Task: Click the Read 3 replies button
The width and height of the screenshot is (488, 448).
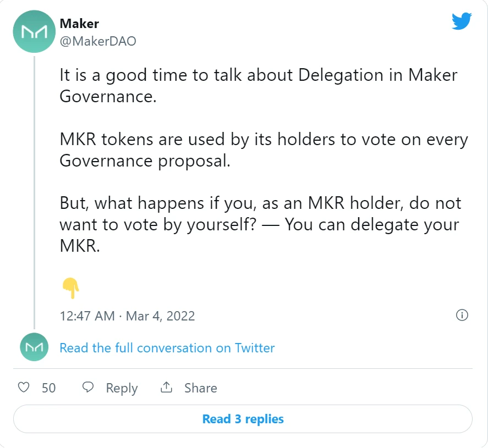Action: 243,419
